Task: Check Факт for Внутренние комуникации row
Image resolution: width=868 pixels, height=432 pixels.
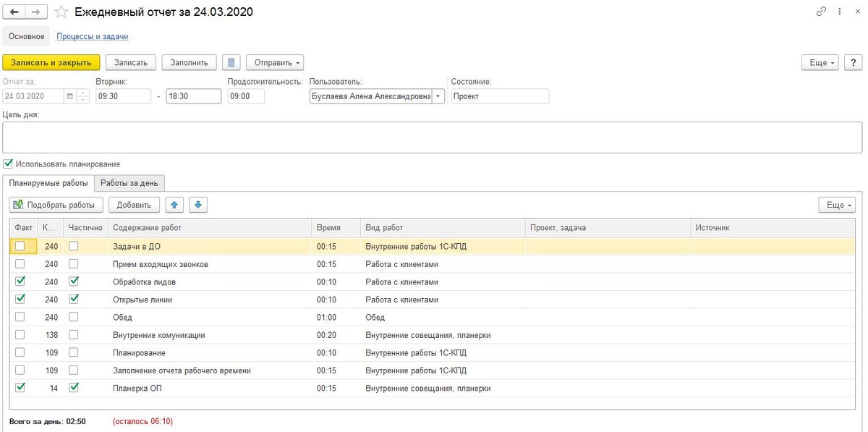Action: 20,334
